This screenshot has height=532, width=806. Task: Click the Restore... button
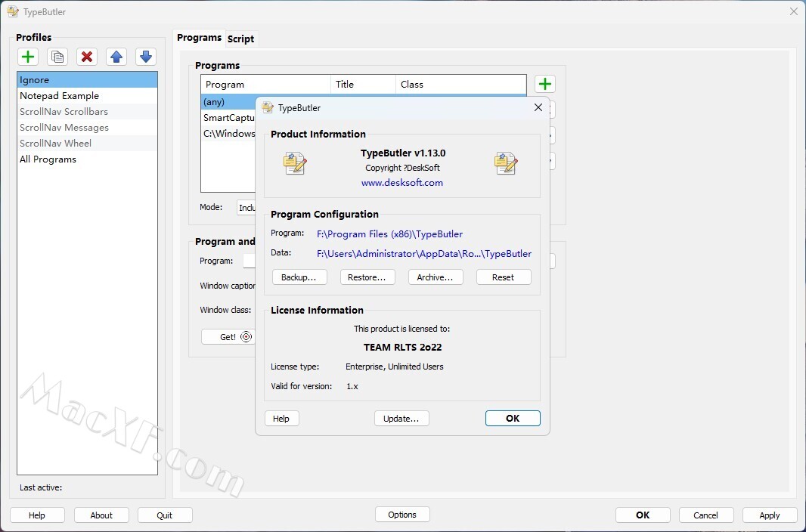[367, 277]
